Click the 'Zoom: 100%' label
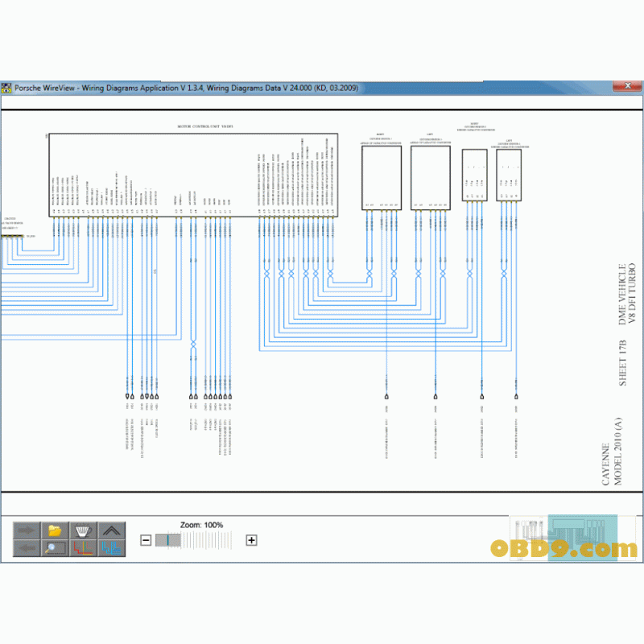This screenshot has height=644, width=644. pyautogui.click(x=201, y=525)
